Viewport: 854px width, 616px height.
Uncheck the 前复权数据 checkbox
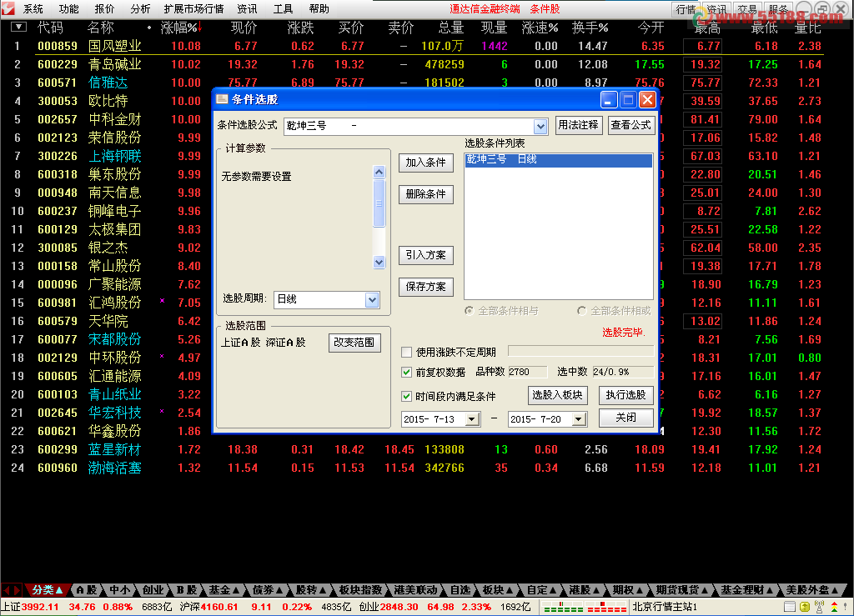[x=406, y=373]
